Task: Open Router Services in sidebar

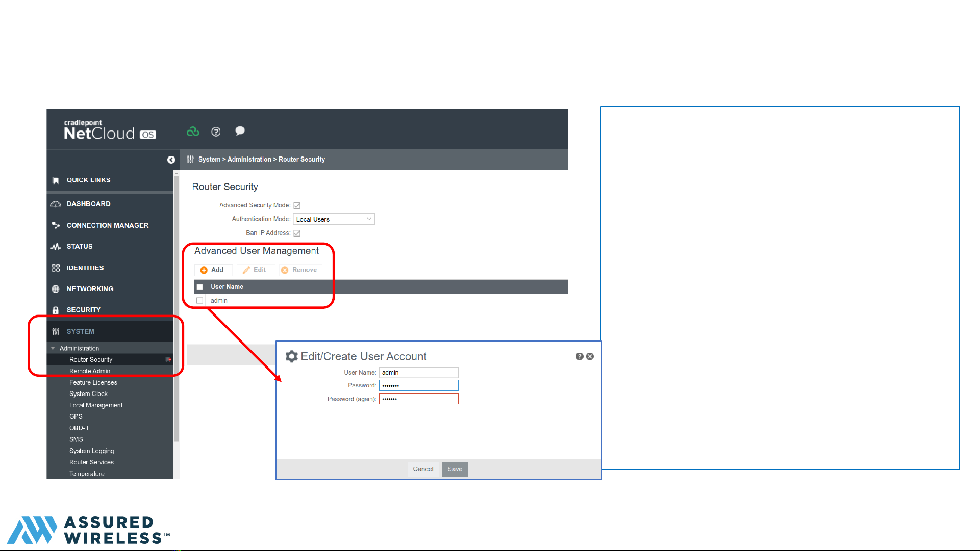Action: [x=92, y=462]
